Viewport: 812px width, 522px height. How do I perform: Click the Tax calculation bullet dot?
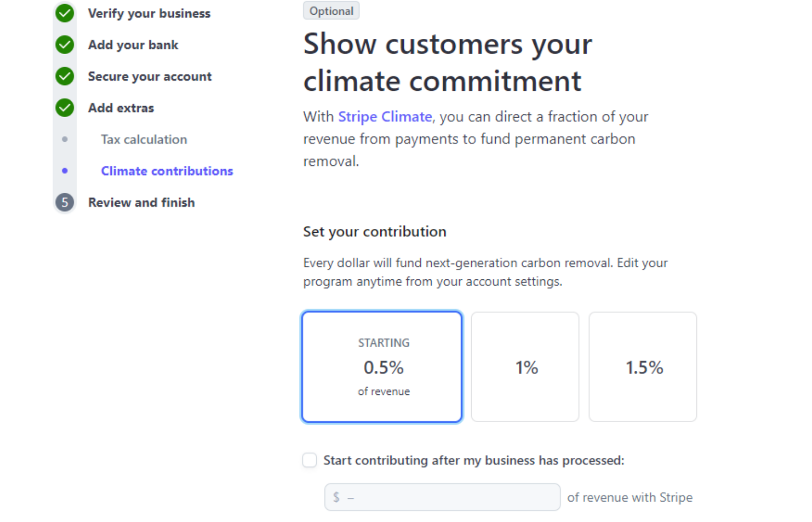coord(65,139)
